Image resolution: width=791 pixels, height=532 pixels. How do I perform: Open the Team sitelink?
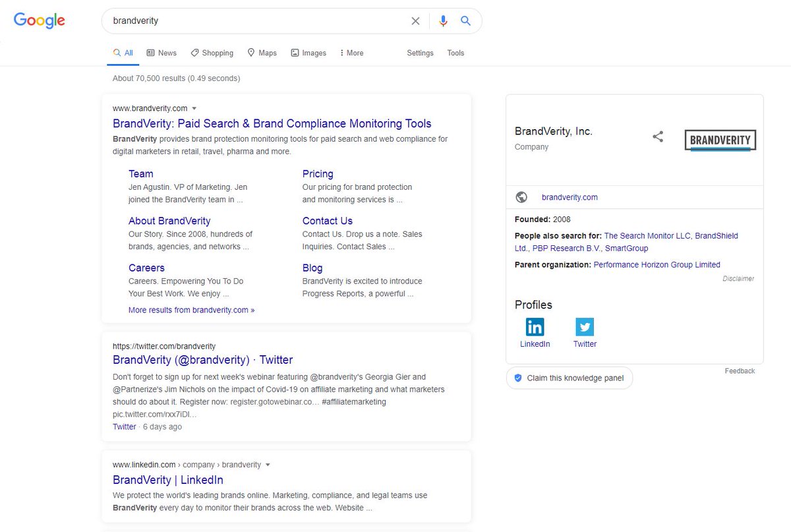[141, 174]
